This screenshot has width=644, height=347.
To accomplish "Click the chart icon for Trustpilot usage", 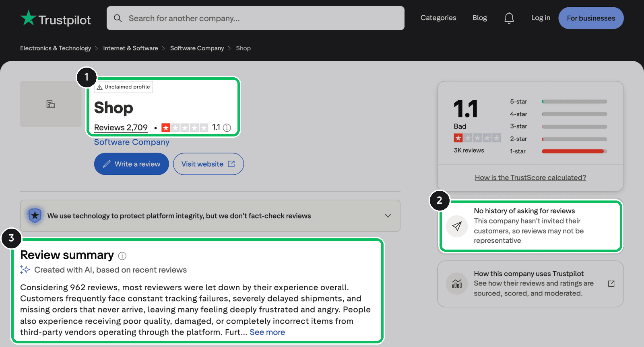I will 457,284.
